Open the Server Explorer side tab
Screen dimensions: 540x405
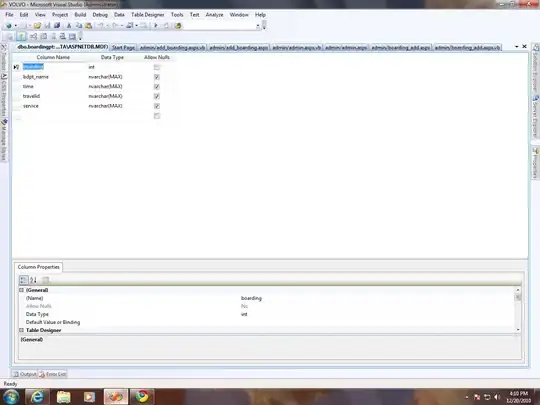coord(536,116)
